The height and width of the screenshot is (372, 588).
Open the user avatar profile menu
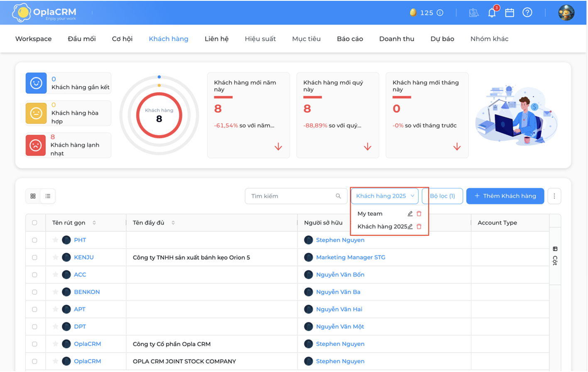[x=566, y=13]
